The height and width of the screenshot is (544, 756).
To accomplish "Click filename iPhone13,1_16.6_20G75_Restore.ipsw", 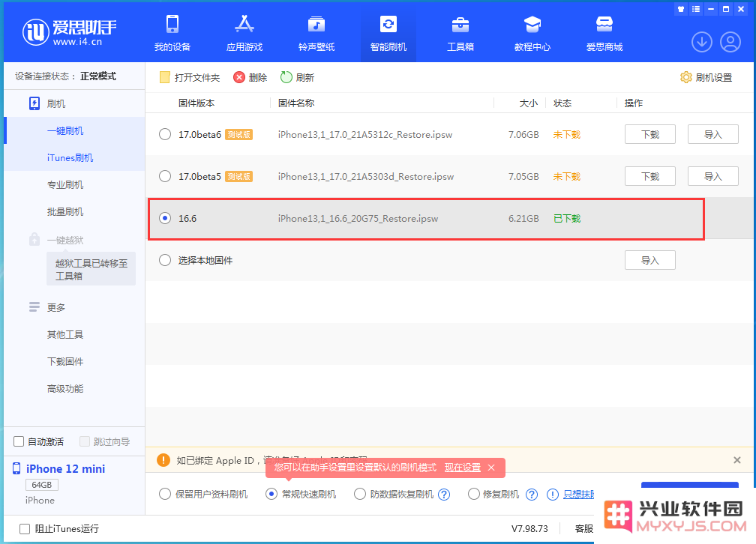I will pyautogui.click(x=358, y=218).
